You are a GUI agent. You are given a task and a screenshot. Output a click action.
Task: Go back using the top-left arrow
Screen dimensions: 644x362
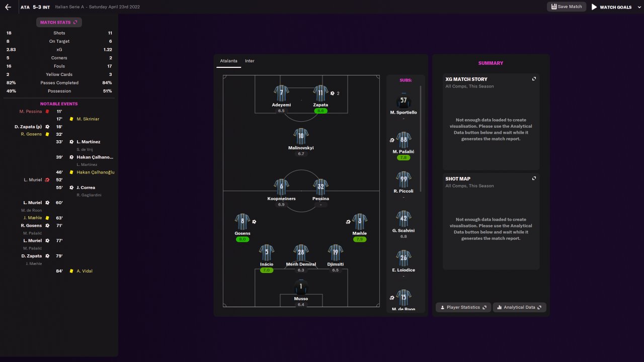point(8,7)
